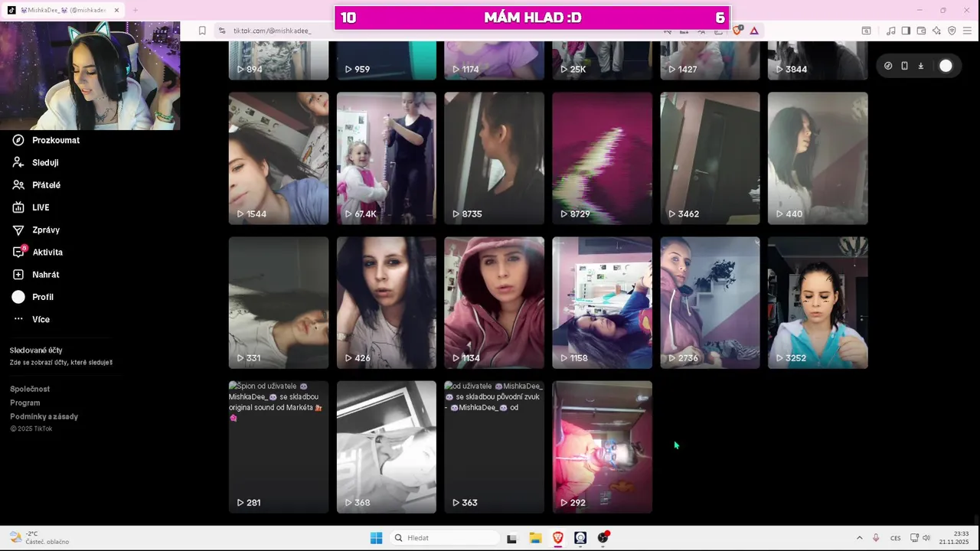The width and height of the screenshot is (980, 551).
Task: Open site settings icon beside the URL
Action: pos(222,31)
